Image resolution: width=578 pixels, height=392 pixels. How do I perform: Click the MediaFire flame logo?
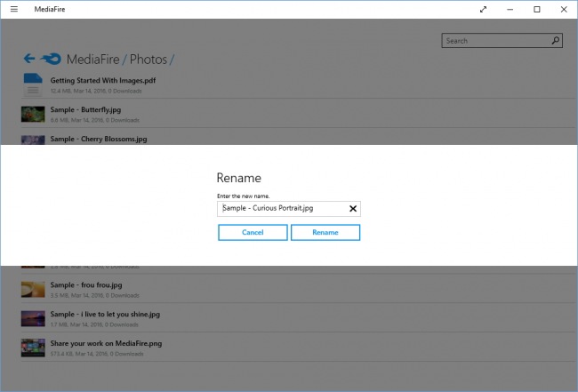(51, 59)
